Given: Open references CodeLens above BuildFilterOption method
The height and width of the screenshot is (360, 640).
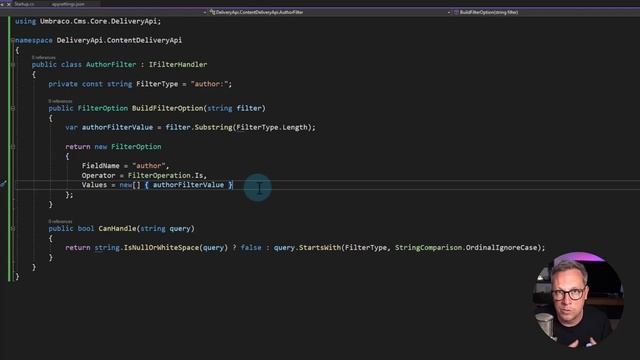Looking at the screenshot, I should [x=60, y=101].
